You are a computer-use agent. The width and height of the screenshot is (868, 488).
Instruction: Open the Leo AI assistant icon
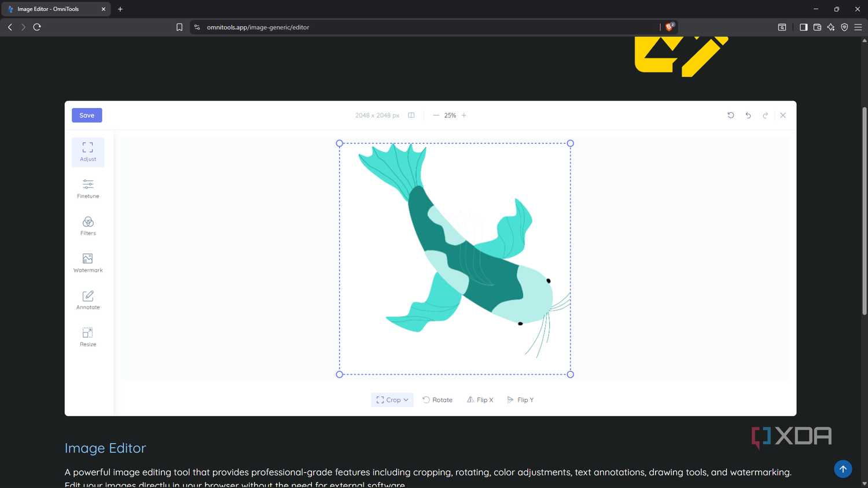click(831, 27)
